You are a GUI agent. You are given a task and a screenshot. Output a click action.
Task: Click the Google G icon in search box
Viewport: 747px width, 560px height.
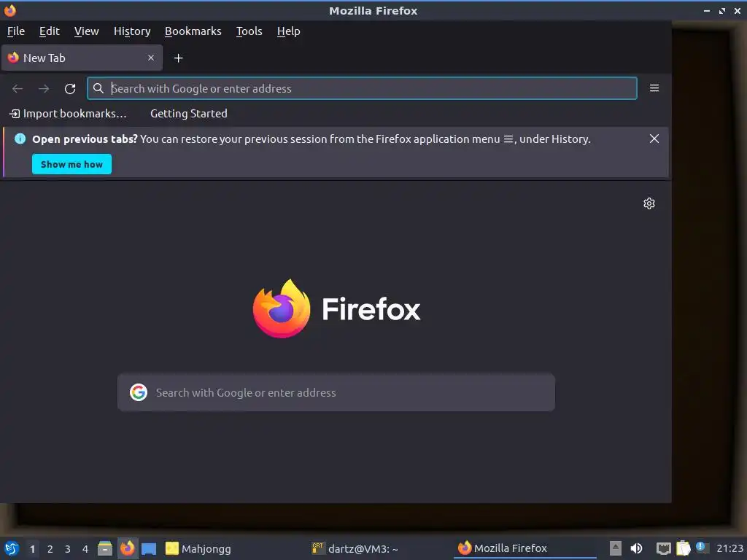pyautogui.click(x=139, y=392)
